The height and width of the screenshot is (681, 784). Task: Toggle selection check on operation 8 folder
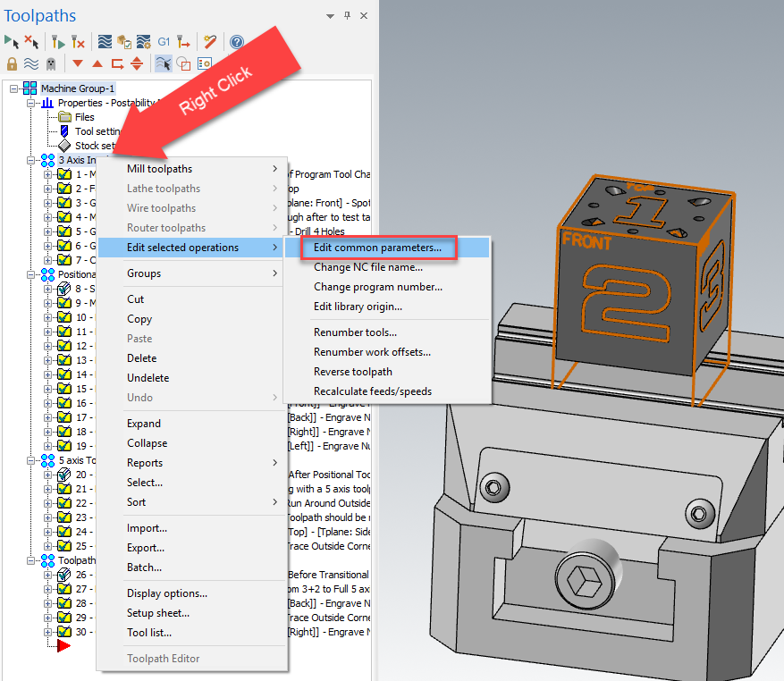coord(64,289)
